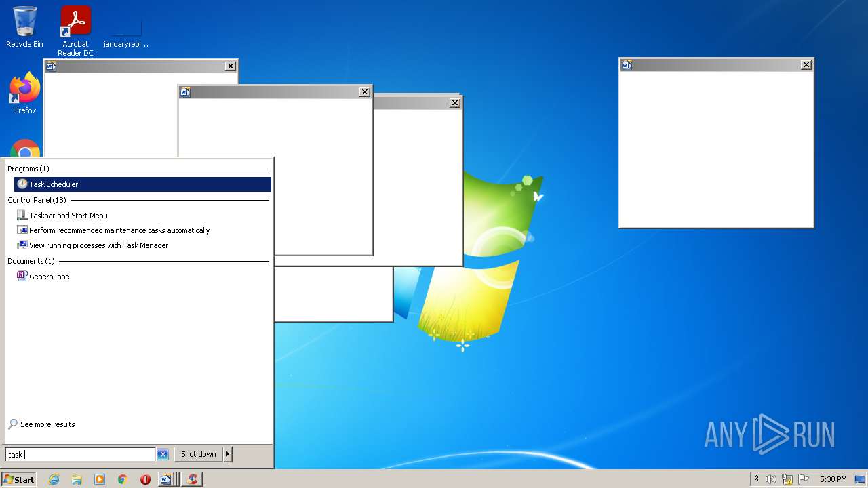This screenshot has height=488, width=868.
Task: Open Task Scheduler from search results
Action: (142, 184)
